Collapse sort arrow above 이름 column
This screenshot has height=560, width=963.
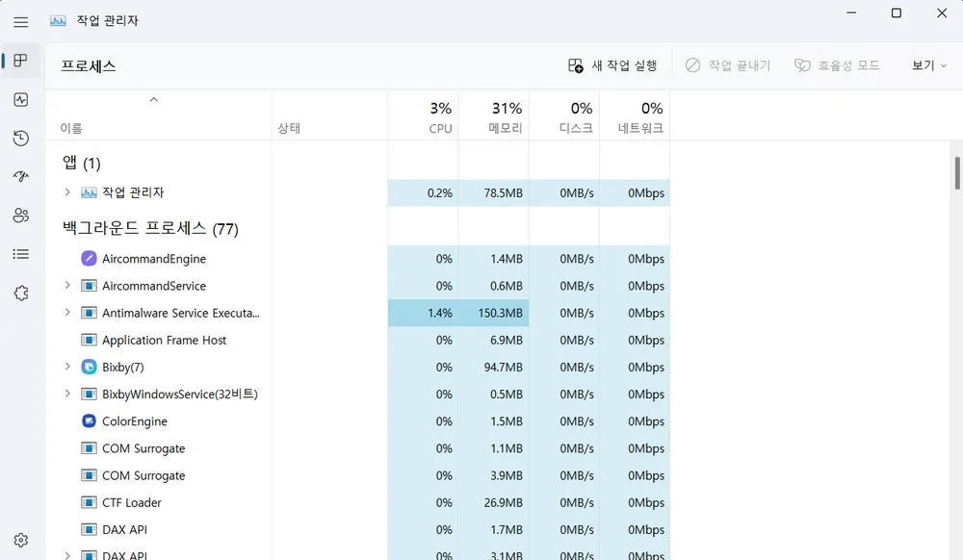[x=153, y=99]
